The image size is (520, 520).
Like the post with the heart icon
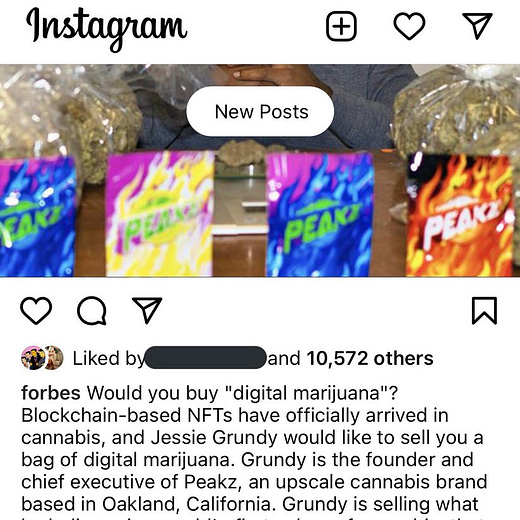click(x=36, y=310)
